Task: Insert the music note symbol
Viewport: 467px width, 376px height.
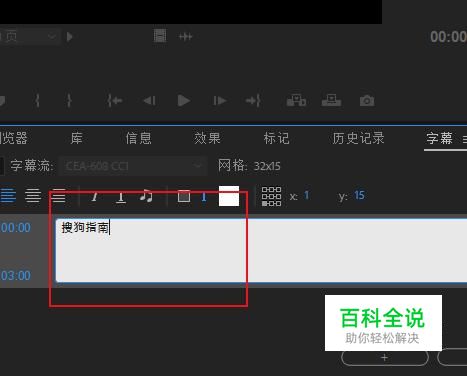Action: click(x=146, y=196)
